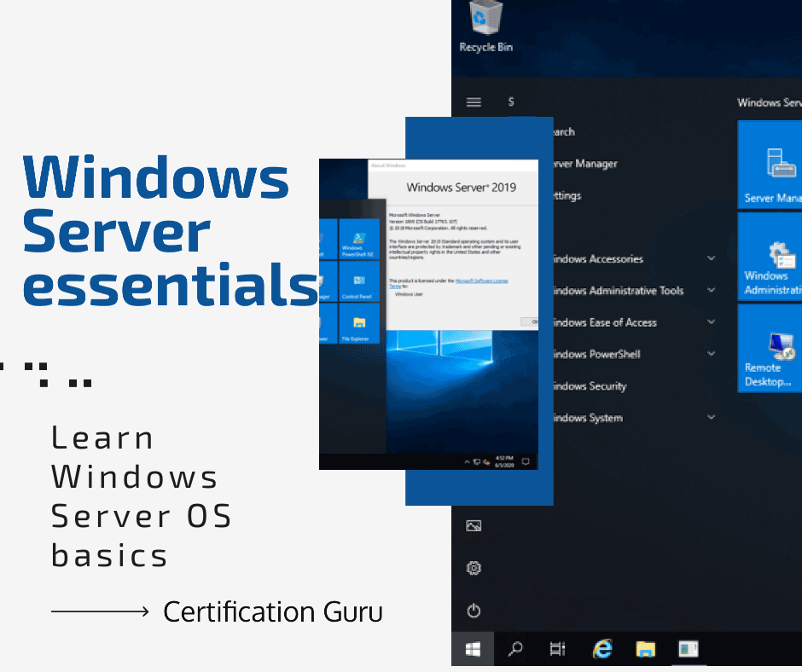Image resolution: width=802 pixels, height=672 pixels.
Task: Open the Pictures icon in the Start rail
Action: 474,525
